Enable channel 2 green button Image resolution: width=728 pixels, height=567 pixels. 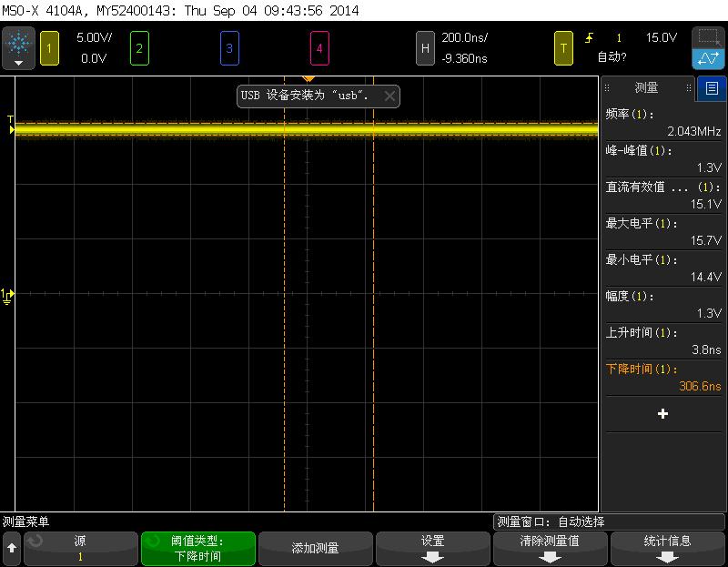139,48
